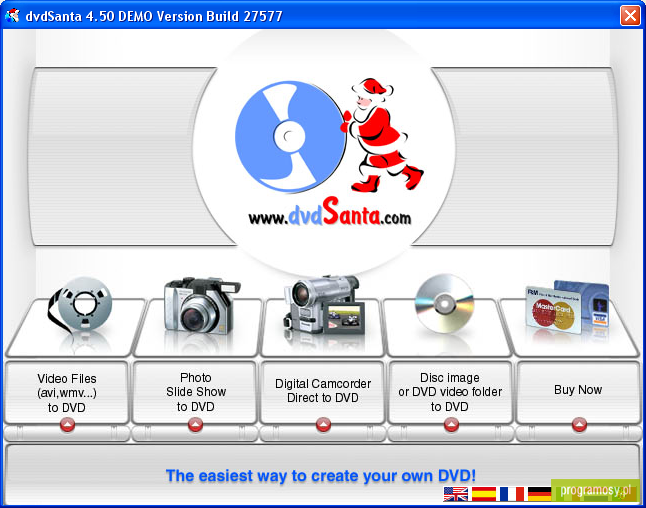Click red arrow under Disc image button
This screenshot has height=508, width=646.
point(452,424)
